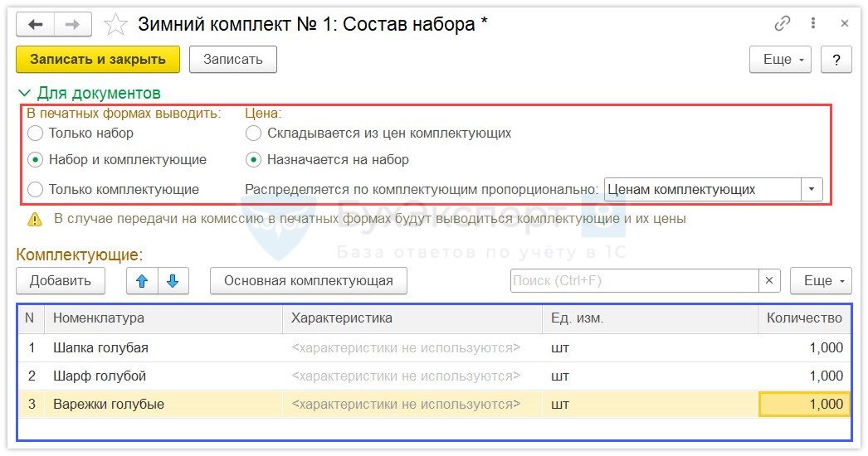The width and height of the screenshot is (868, 456).
Task: Click the 'Количество' column header
Action: 803,318
